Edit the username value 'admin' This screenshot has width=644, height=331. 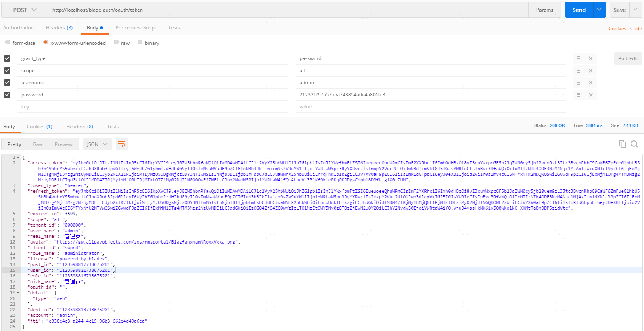(x=431, y=83)
